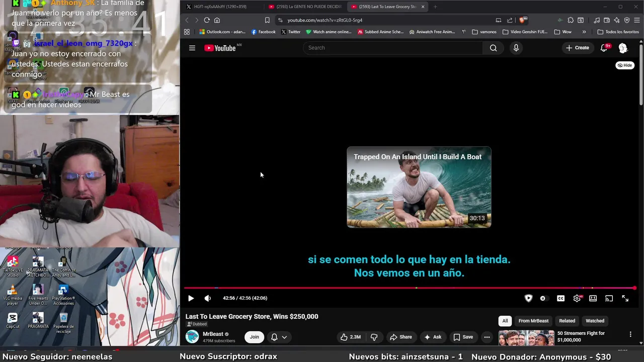
Task: Open the MrBeast channel avatar
Action: click(x=192, y=337)
